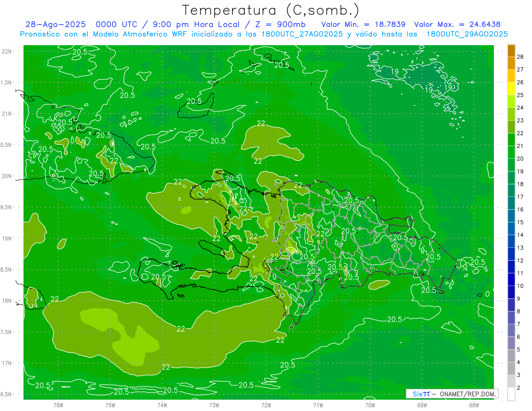The width and height of the screenshot is (532, 411).
Task: Click the legend value '9'
Action: [x=519, y=298]
